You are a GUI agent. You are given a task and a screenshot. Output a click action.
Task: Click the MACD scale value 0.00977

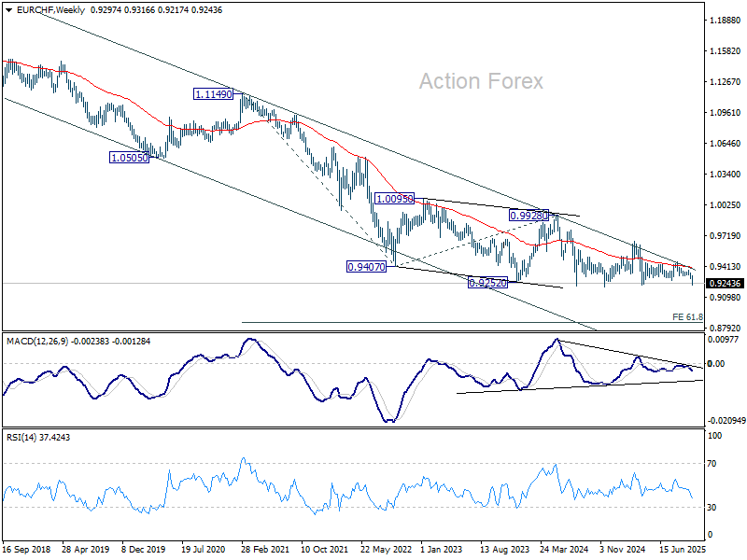pyautogui.click(x=723, y=340)
